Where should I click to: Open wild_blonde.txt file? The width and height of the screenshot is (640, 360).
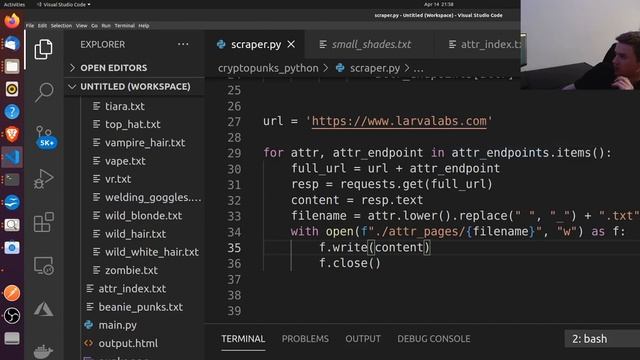tap(143, 216)
